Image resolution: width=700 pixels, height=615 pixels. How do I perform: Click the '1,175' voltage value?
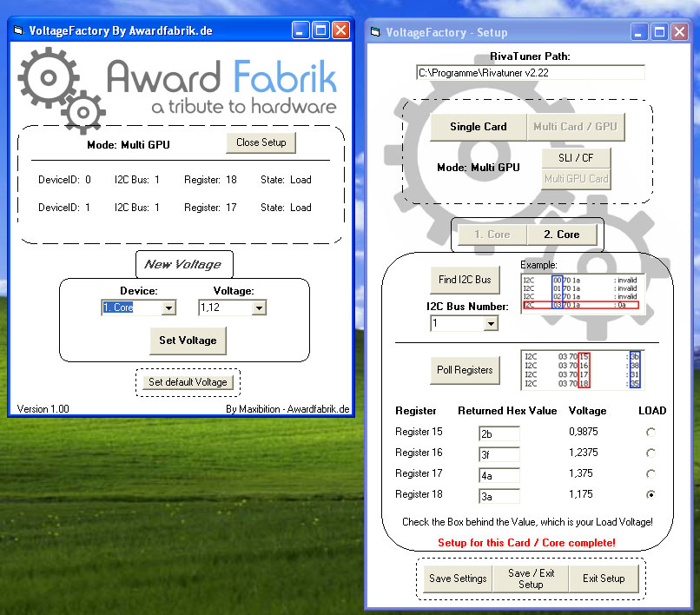(580, 494)
